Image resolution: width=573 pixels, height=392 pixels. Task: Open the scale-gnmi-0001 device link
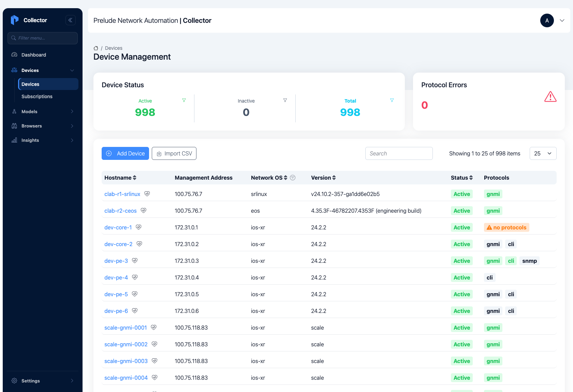[x=126, y=328]
